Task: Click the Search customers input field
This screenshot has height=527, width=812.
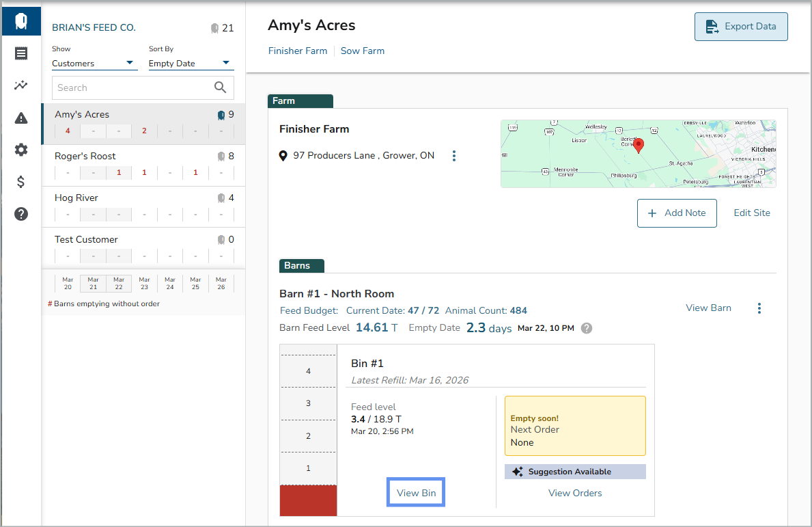Action: point(133,87)
